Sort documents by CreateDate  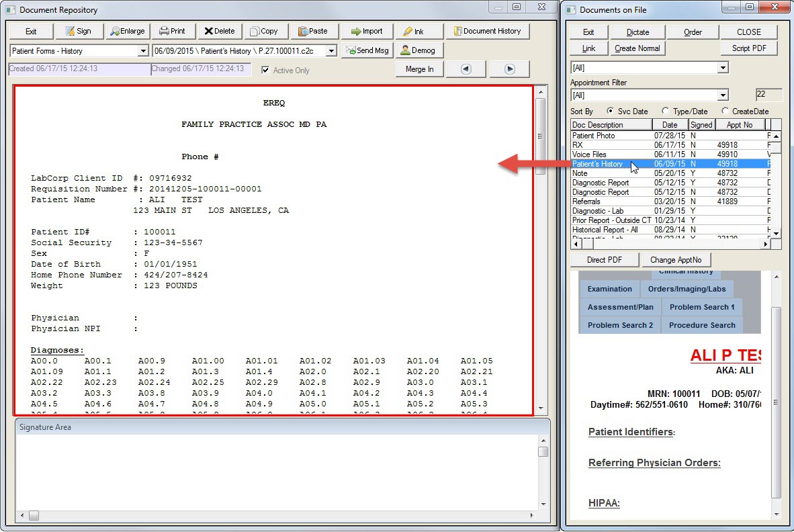725,111
